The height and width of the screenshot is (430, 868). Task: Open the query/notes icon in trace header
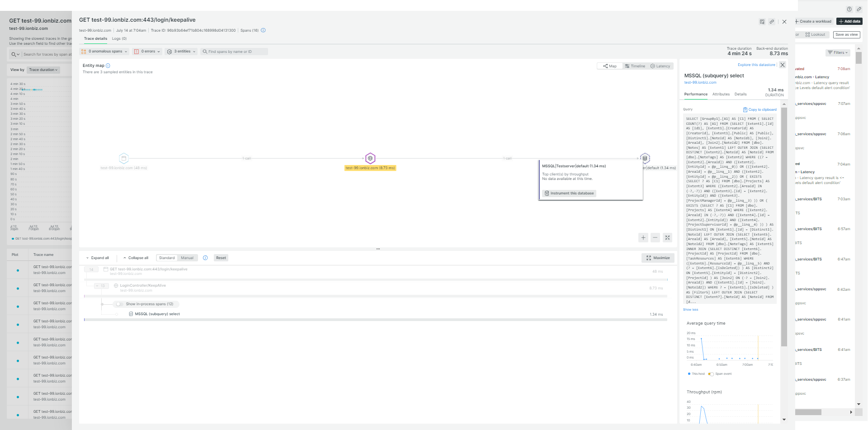[x=762, y=22]
